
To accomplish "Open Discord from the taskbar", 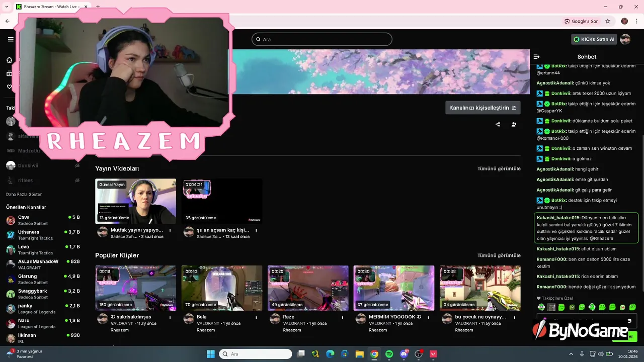I will pyautogui.click(x=404, y=354).
